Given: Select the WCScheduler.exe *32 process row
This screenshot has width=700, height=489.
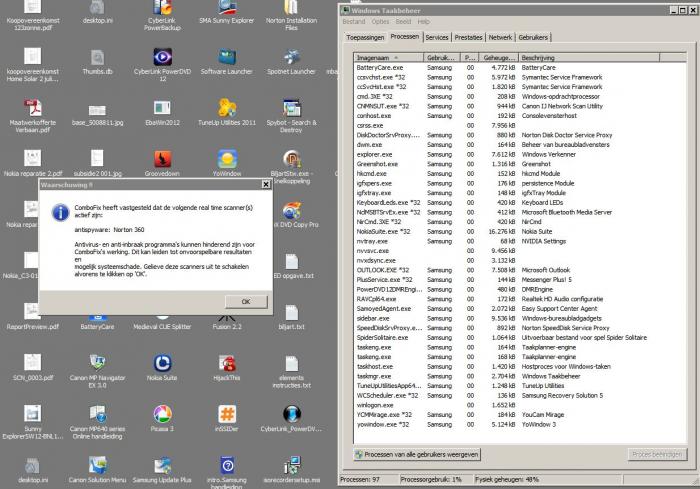Looking at the screenshot, I should point(520,396).
